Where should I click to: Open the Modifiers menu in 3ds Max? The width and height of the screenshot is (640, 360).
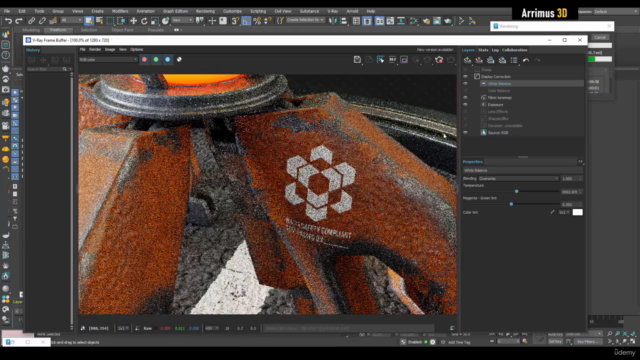tap(120, 11)
